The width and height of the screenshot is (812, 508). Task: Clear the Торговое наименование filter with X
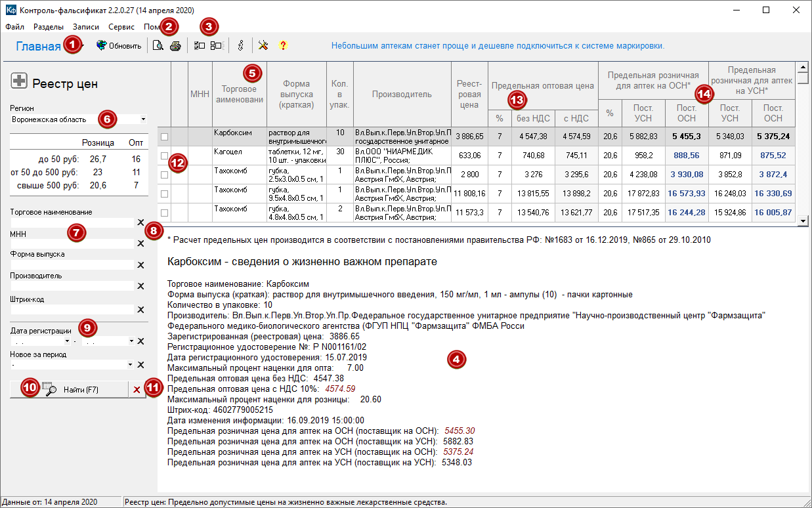coord(140,222)
